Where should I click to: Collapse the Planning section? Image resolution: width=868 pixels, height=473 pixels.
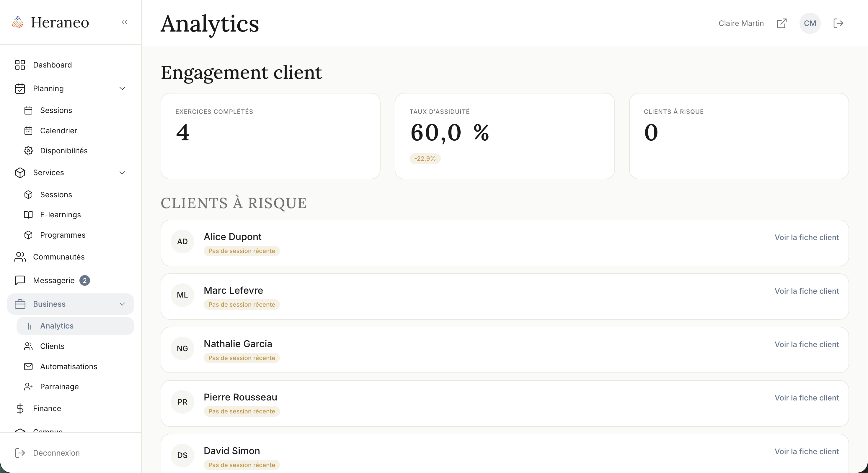122,88
